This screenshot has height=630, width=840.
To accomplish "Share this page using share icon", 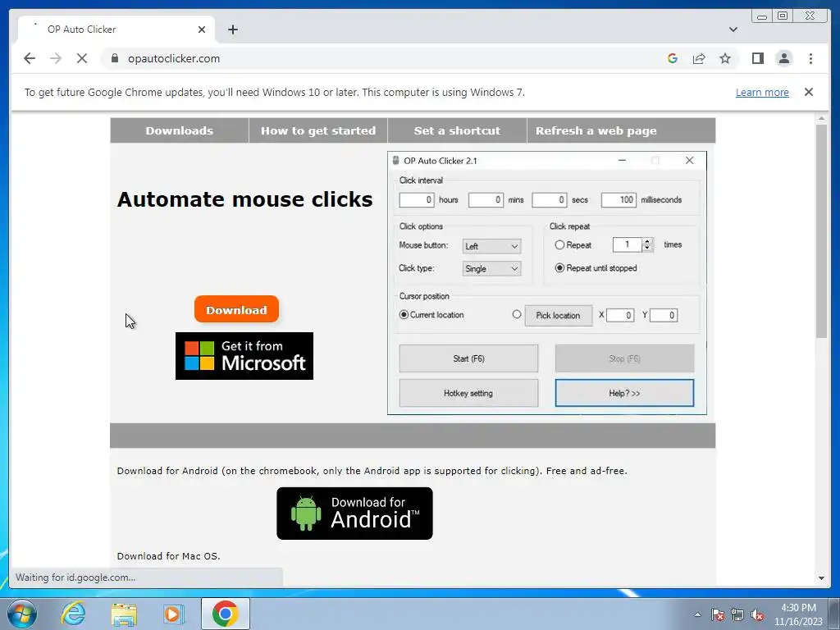I will (x=699, y=58).
